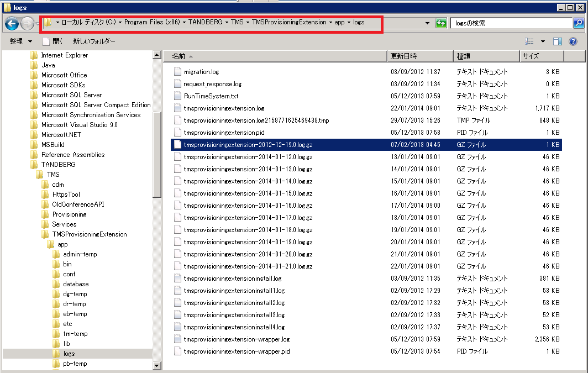
Task: Select tmsprovisioningextension-2014-01-21.0.log.gz
Action: pos(248,266)
